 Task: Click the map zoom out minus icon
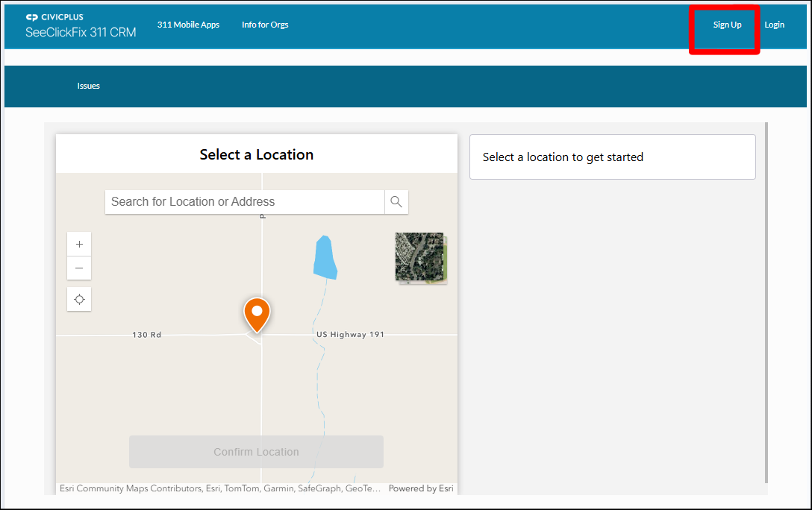79,268
